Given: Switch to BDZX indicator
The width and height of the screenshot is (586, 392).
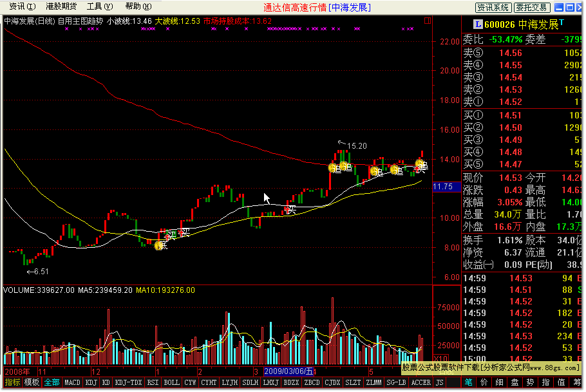Looking at the screenshot, I should (291, 382).
